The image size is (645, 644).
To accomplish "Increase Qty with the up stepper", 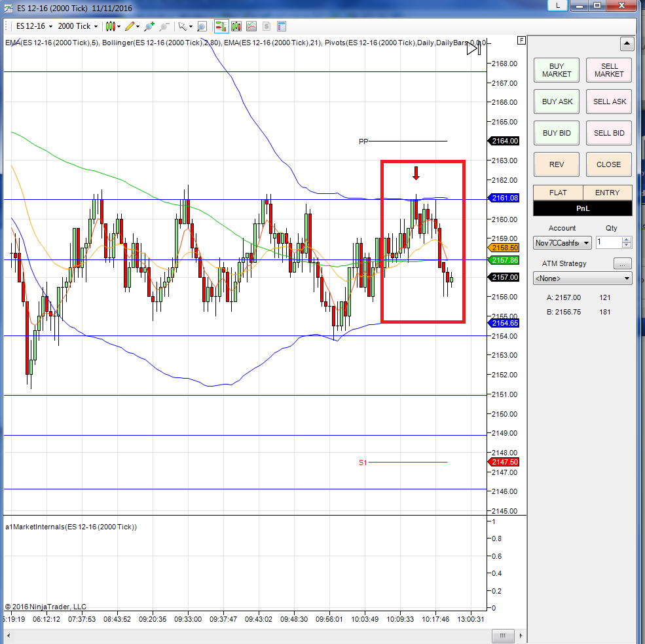I will [x=627, y=240].
